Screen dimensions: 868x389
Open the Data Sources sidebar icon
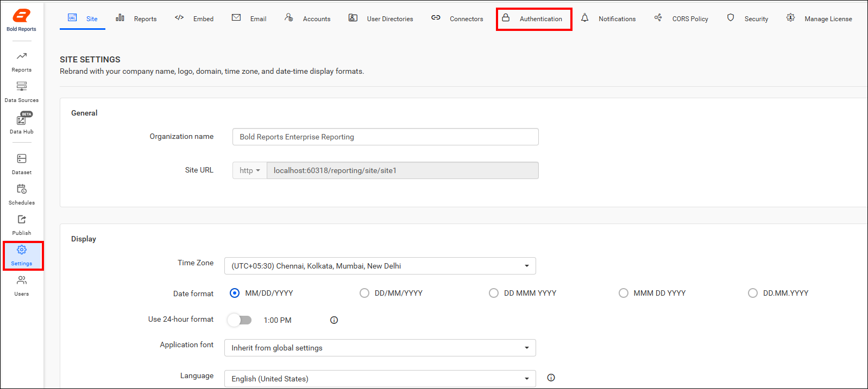coord(22,86)
